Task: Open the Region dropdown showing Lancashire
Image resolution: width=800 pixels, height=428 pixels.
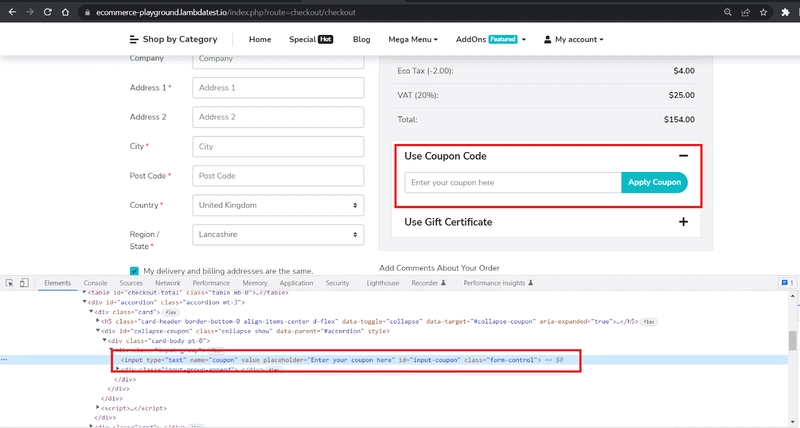Action: point(278,235)
